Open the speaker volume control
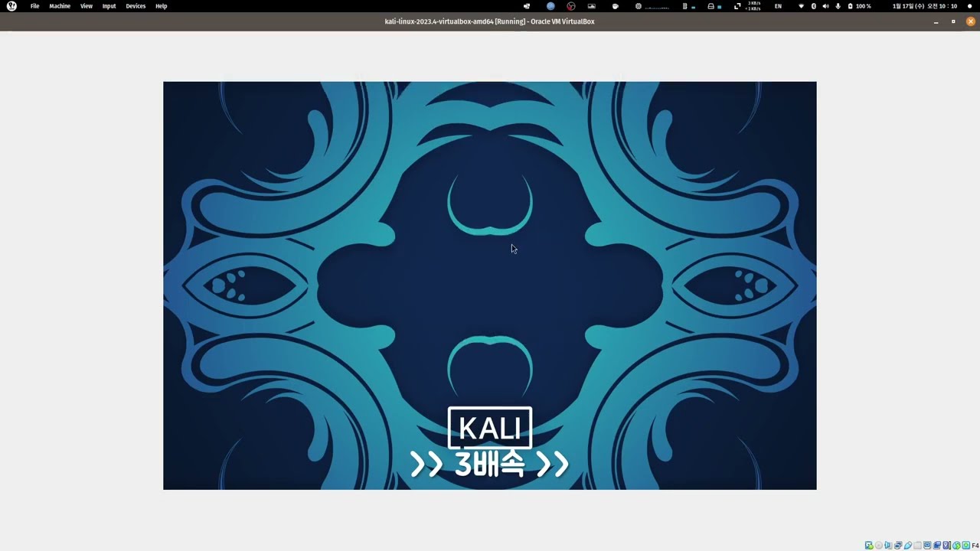Viewport: 980px width, 551px height. point(825,6)
